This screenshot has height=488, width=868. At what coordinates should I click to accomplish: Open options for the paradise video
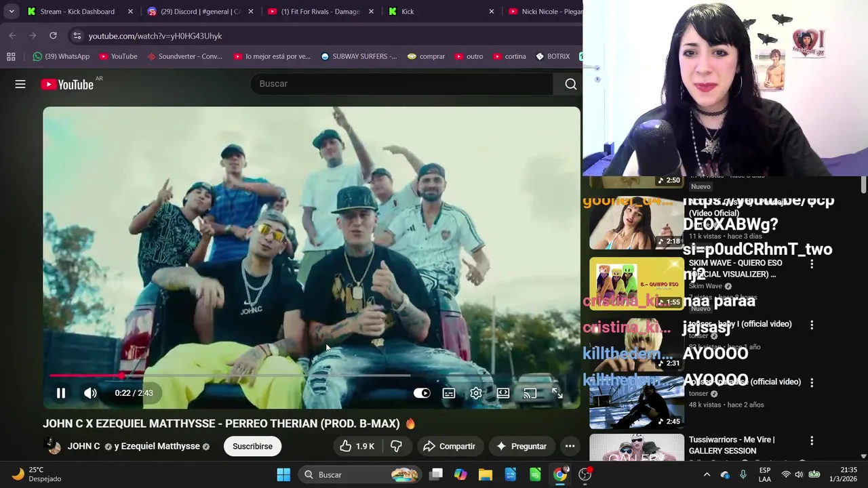coord(812,382)
